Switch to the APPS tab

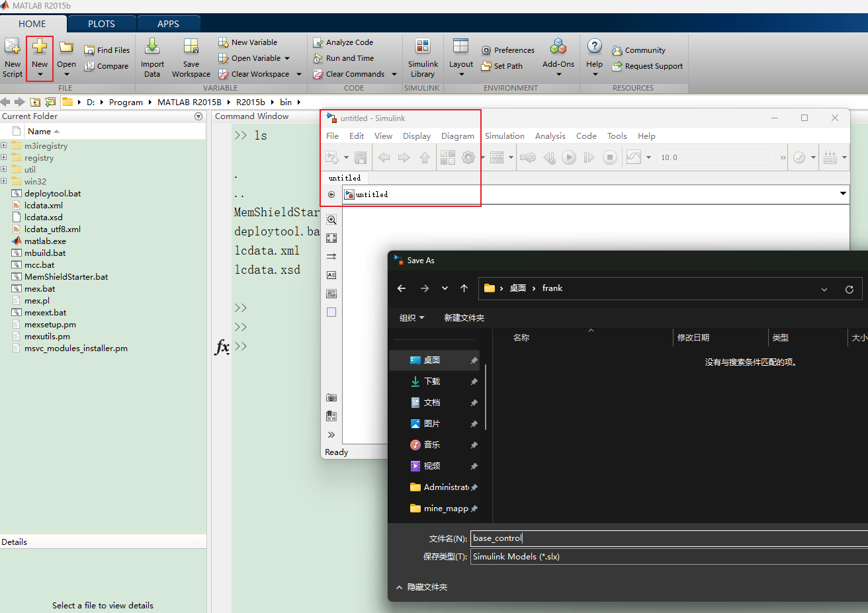click(168, 24)
